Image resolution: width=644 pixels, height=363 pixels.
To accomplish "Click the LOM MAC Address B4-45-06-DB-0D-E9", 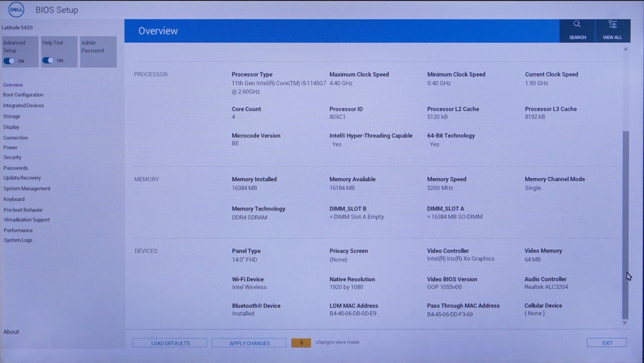I will pyautogui.click(x=353, y=313).
